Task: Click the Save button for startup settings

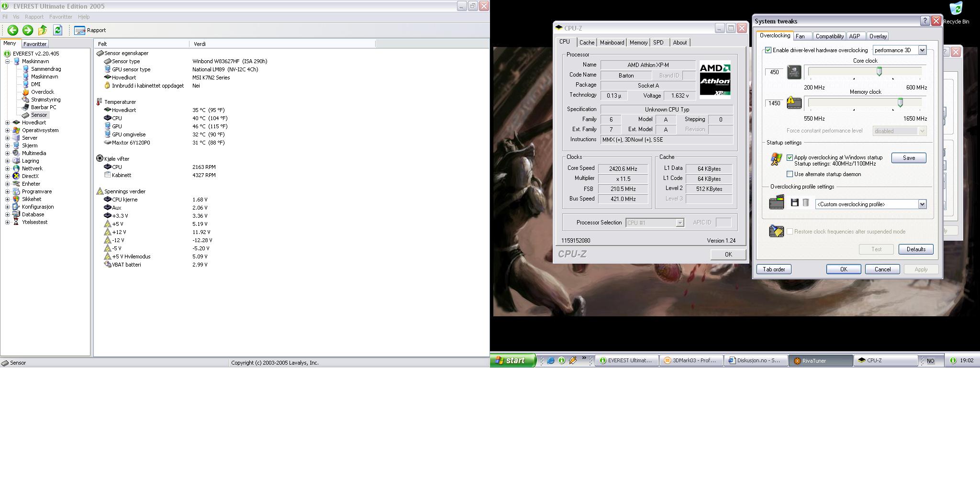Action: [909, 158]
